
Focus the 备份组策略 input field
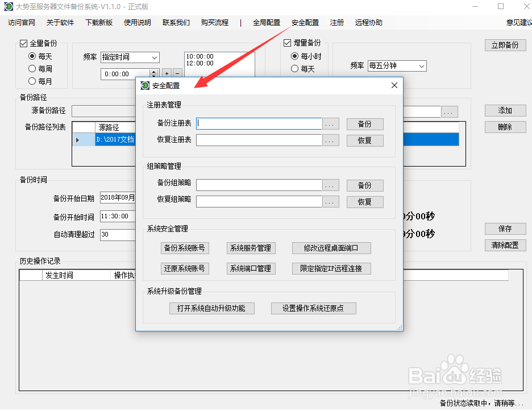[259, 185]
